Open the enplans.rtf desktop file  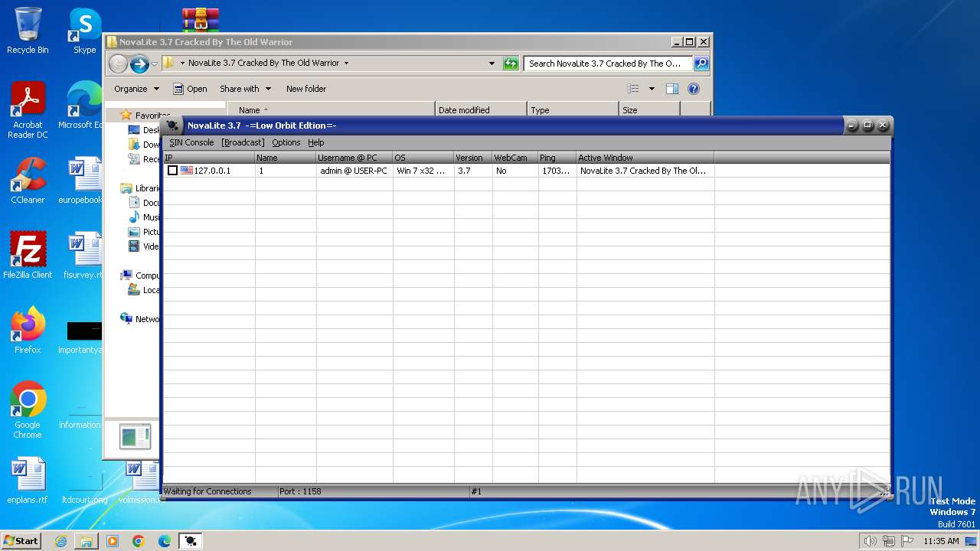click(28, 481)
